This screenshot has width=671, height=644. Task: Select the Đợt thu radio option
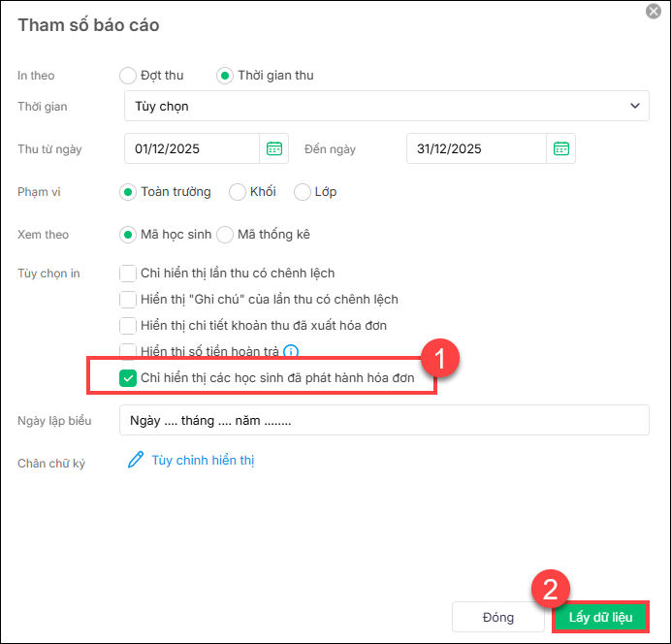[128, 75]
